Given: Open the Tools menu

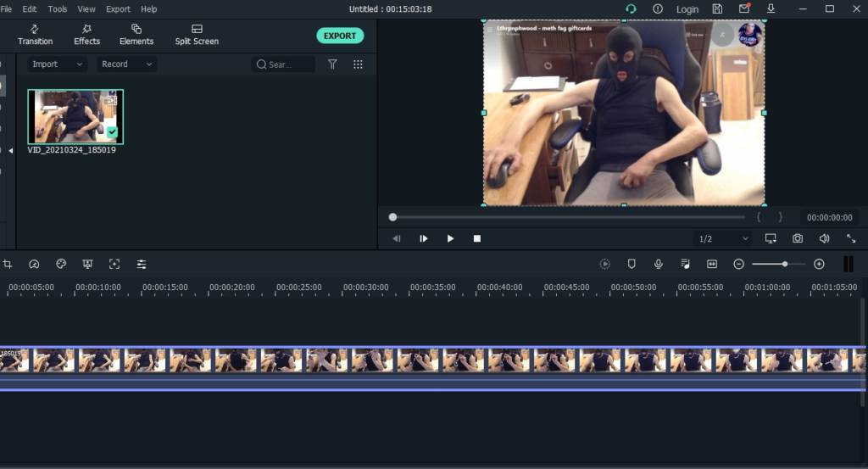Looking at the screenshot, I should pos(58,9).
